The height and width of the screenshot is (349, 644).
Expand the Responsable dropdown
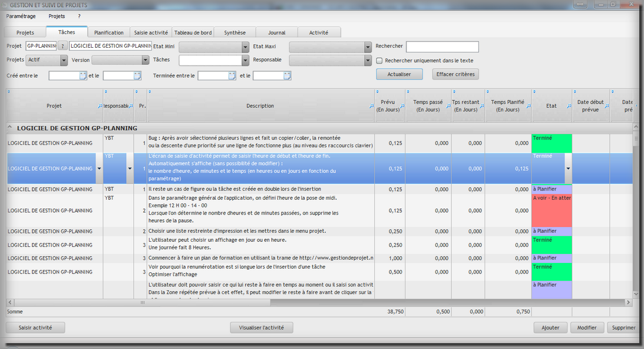(368, 60)
